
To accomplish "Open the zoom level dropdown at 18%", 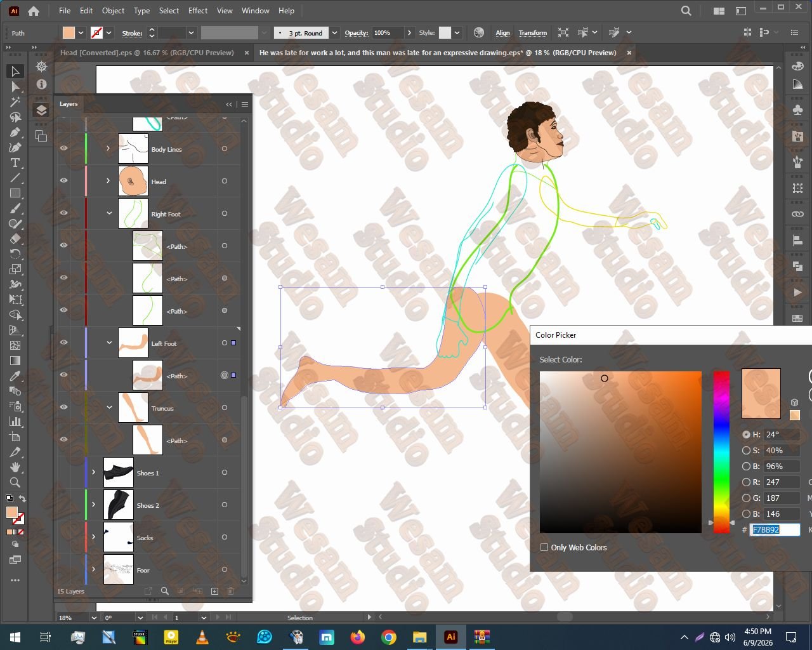I will coord(94,618).
